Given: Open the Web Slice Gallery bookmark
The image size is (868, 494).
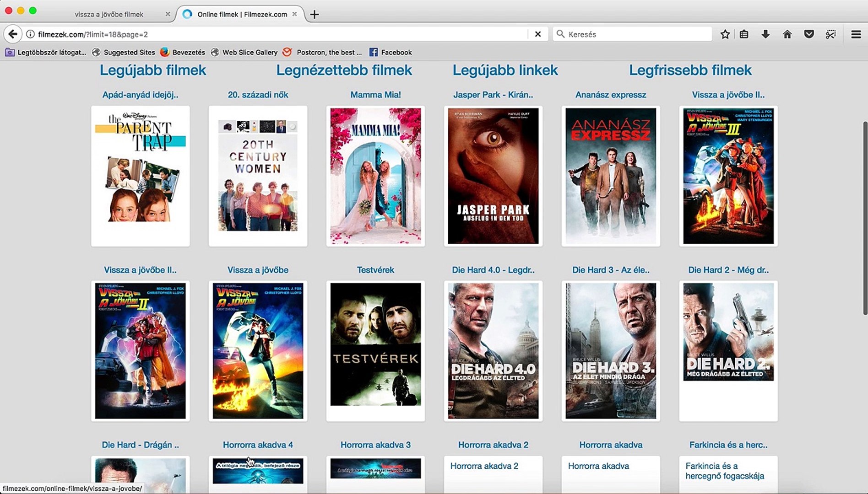Looking at the screenshot, I should [x=244, y=52].
